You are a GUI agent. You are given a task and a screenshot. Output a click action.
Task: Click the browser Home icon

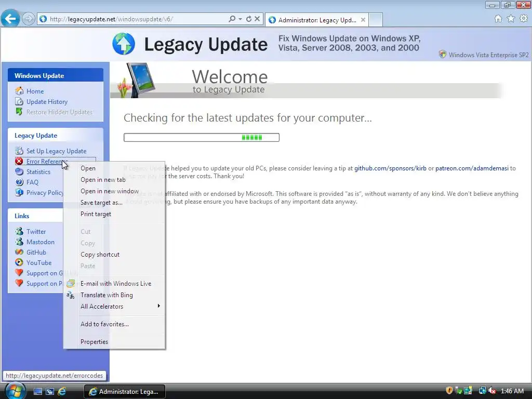[x=498, y=19]
